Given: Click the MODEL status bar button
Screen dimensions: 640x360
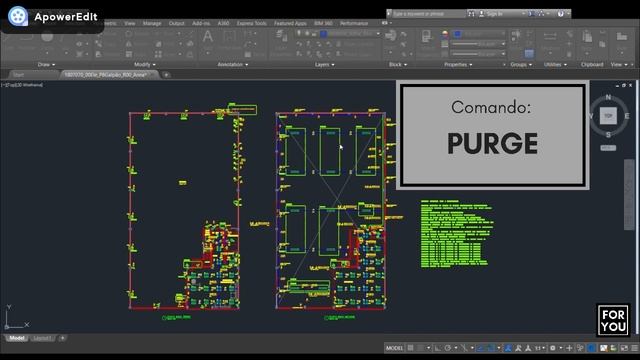Looking at the screenshot, I should [x=394, y=348].
